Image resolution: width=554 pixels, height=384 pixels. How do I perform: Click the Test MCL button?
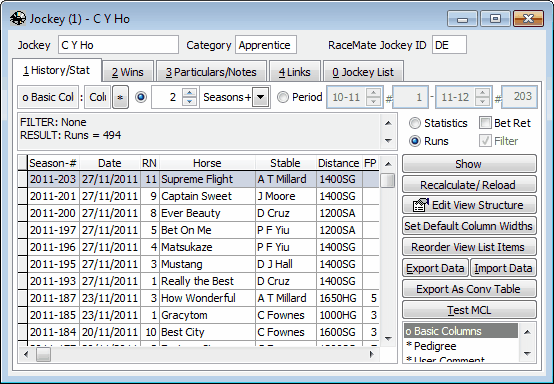469,310
